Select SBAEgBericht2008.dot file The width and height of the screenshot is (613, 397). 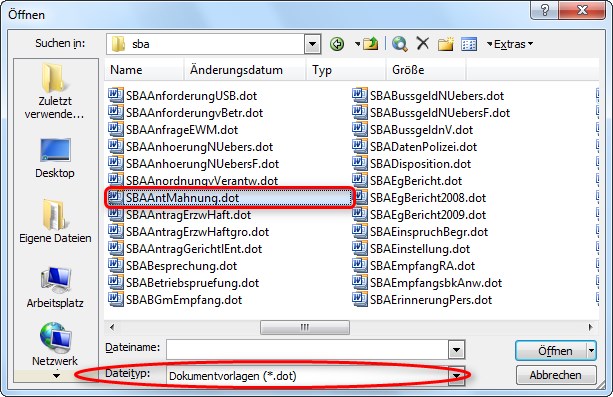tap(419, 198)
